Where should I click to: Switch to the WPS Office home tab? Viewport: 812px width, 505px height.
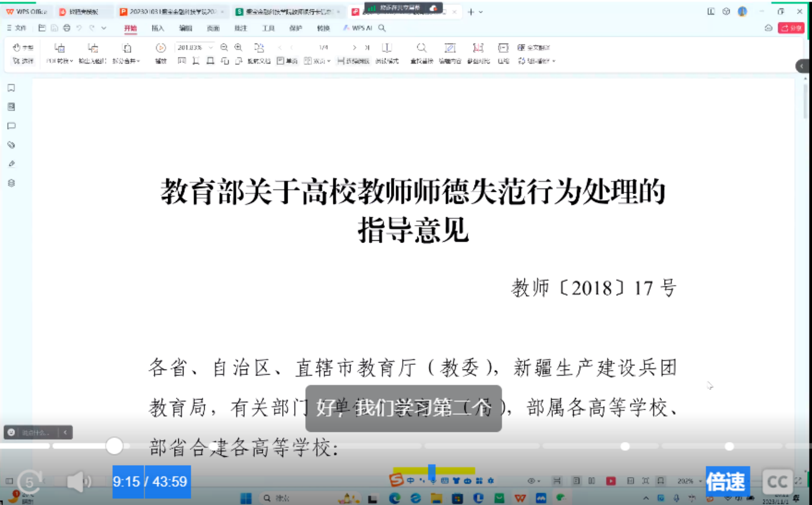pos(27,12)
